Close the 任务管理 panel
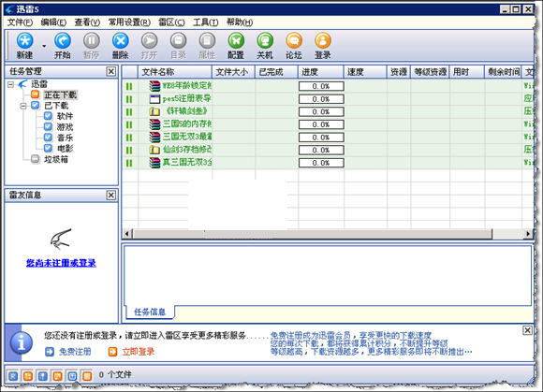The width and height of the screenshot is (543, 392). 110,72
